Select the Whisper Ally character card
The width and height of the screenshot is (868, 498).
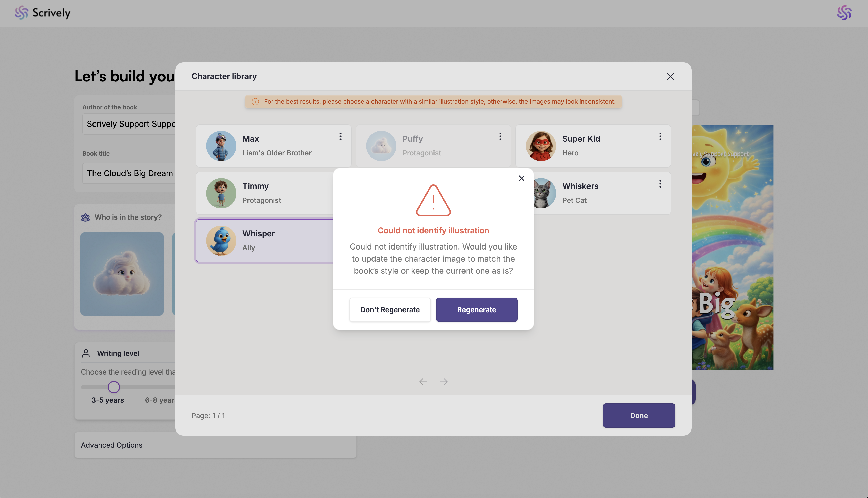(264, 241)
